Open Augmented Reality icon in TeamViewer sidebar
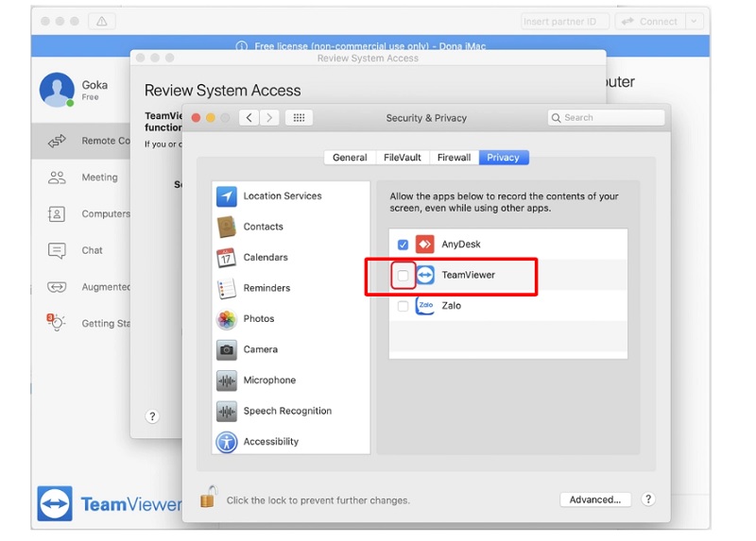Screen dimensions: 756x541 click(57, 287)
